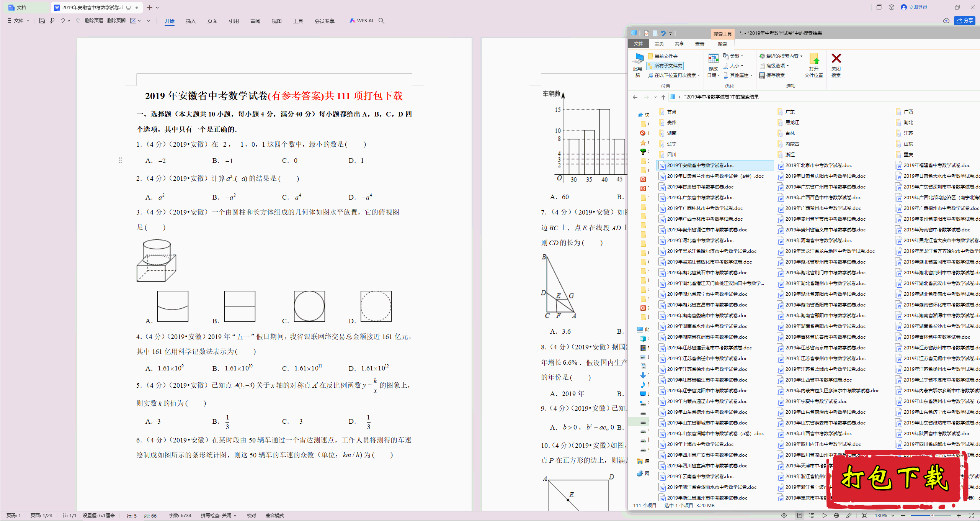Click the properties checkmark icon in Explorer title bar
The width and height of the screenshot is (980, 521).
(x=647, y=33)
